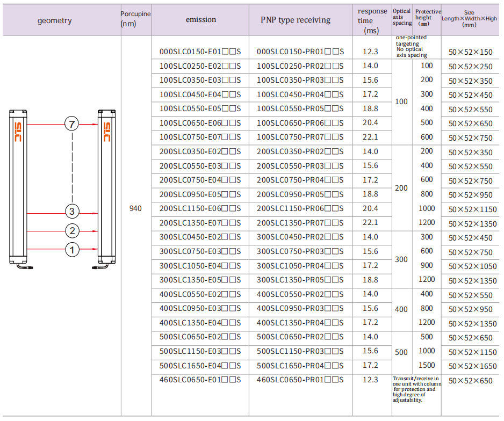The width and height of the screenshot is (504, 421).
Task: Click the dashed vertical line between circles 7 and 3
Action: [x=72, y=166]
